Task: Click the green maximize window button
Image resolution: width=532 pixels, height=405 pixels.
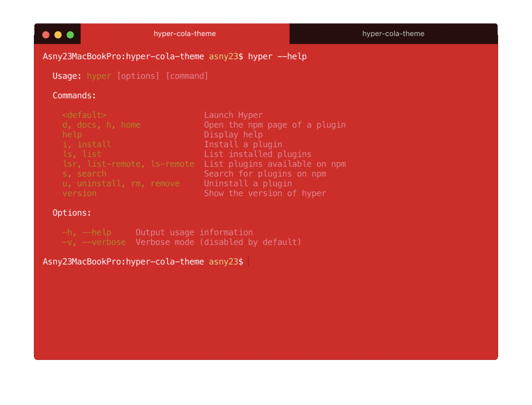Action: click(70, 35)
